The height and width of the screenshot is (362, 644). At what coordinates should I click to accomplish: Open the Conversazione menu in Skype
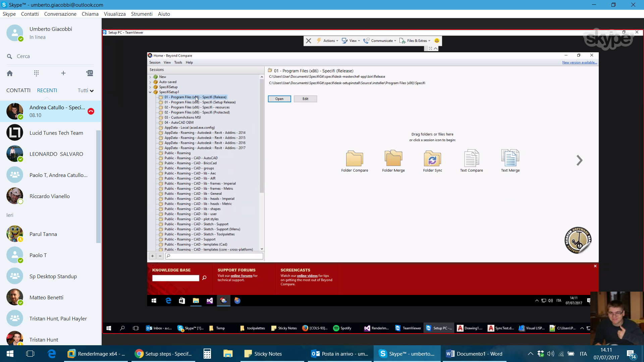coord(60,14)
